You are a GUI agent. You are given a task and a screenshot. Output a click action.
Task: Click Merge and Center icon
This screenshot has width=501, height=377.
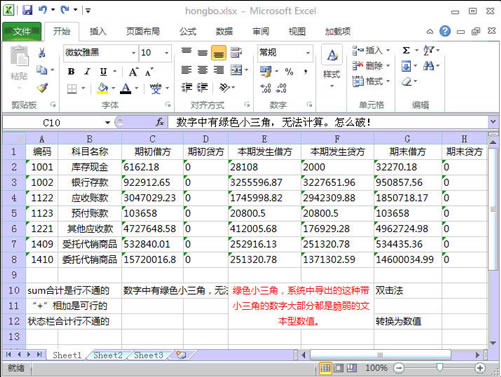[236, 70]
